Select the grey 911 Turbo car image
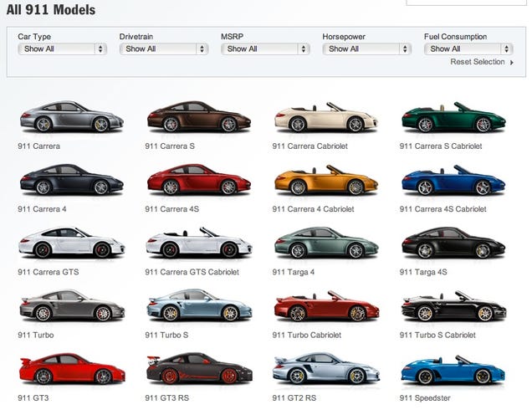532x415 pixels. [72, 305]
